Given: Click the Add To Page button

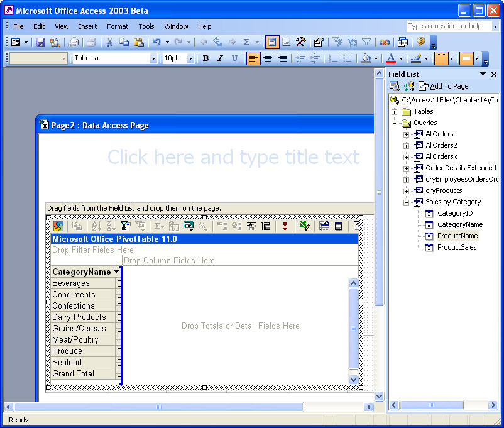Looking at the screenshot, I should 443,86.
